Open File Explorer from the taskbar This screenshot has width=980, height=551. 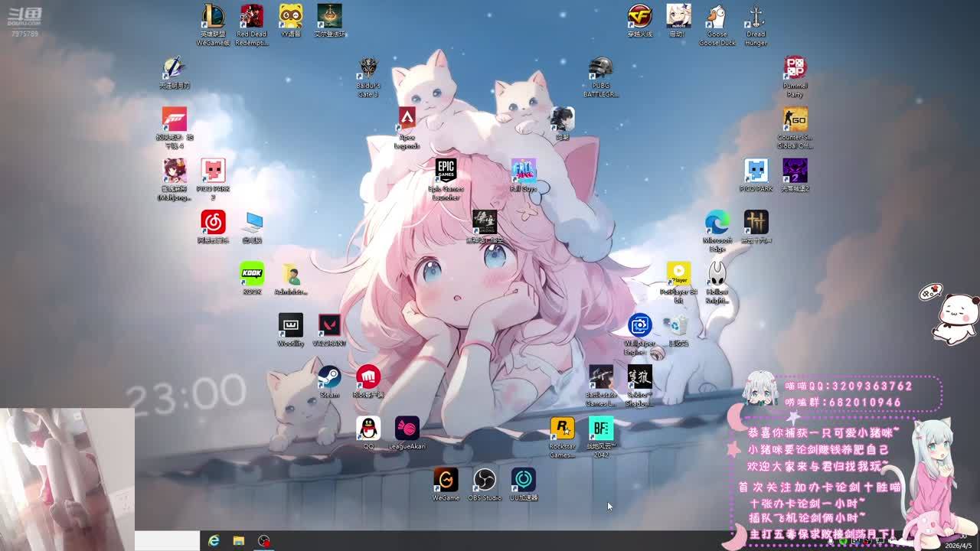pos(239,541)
